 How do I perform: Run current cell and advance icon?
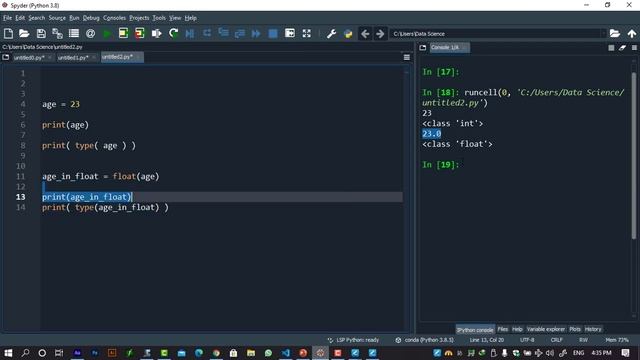click(x=140, y=33)
